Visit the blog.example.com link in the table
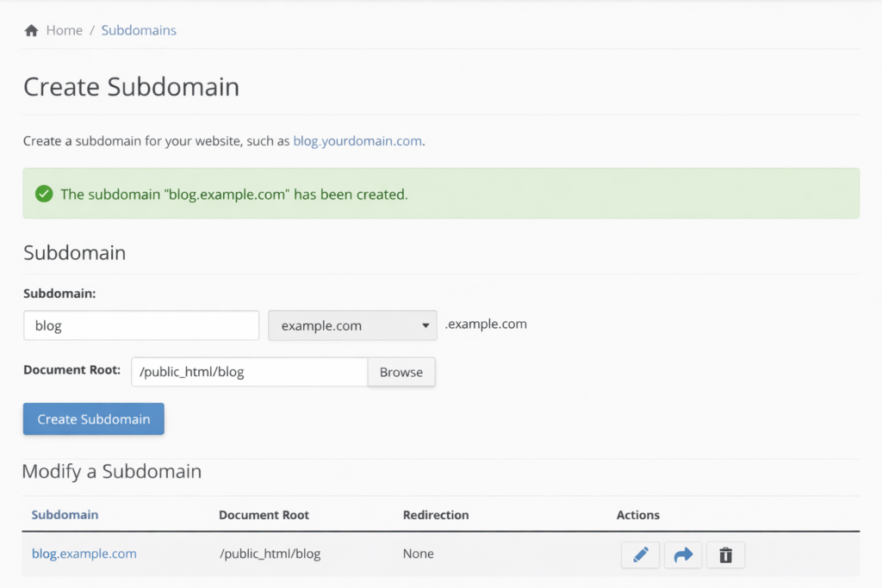The width and height of the screenshot is (882, 588). click(x=84, y=554)
